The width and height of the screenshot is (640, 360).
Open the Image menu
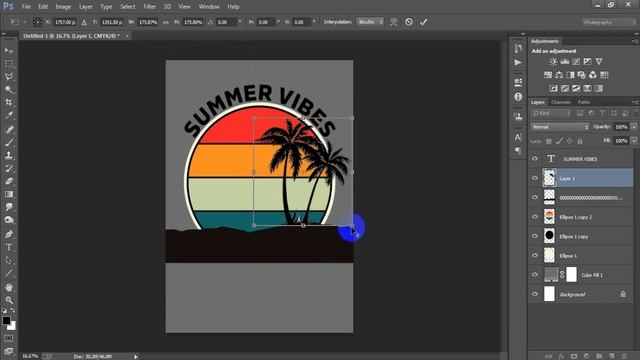(63, 7)
